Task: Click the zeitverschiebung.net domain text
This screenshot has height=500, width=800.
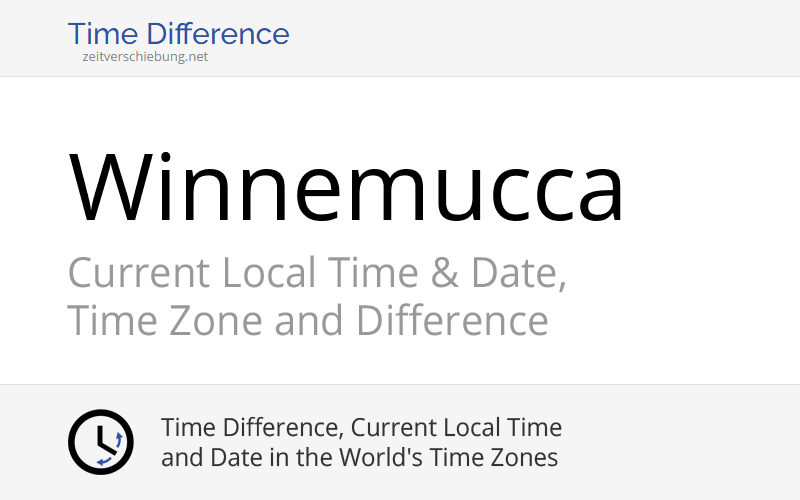Action: [145, 57]
